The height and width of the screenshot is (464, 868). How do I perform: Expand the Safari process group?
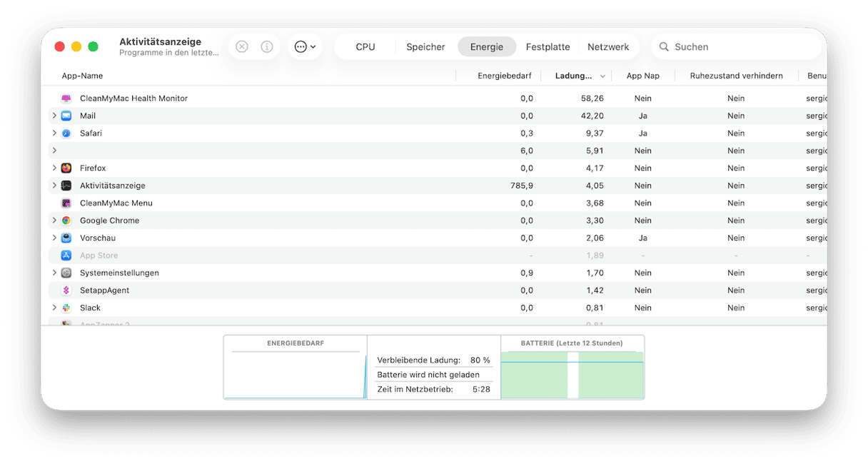click(x=54, y=133)
